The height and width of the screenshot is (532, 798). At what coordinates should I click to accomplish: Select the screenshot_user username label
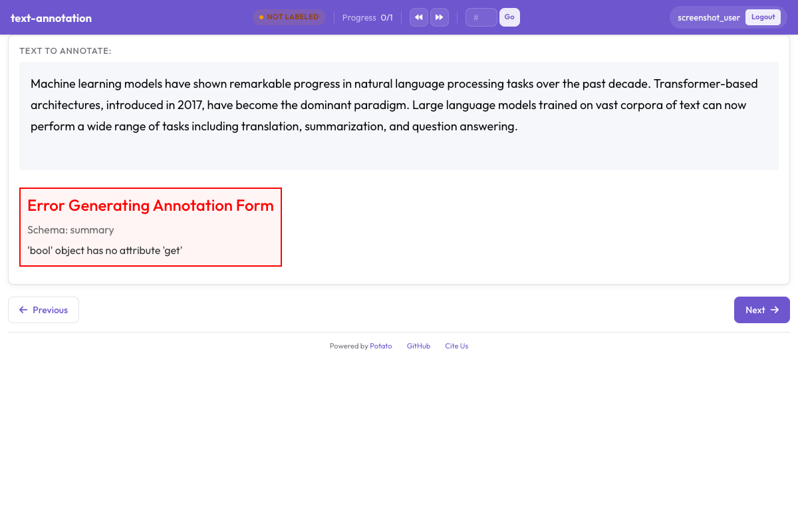(x=708, y=17)
